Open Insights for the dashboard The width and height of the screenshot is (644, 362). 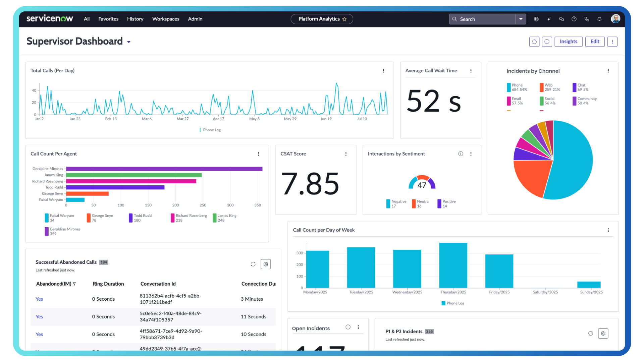pyautogui.click(x=568, y=42)
